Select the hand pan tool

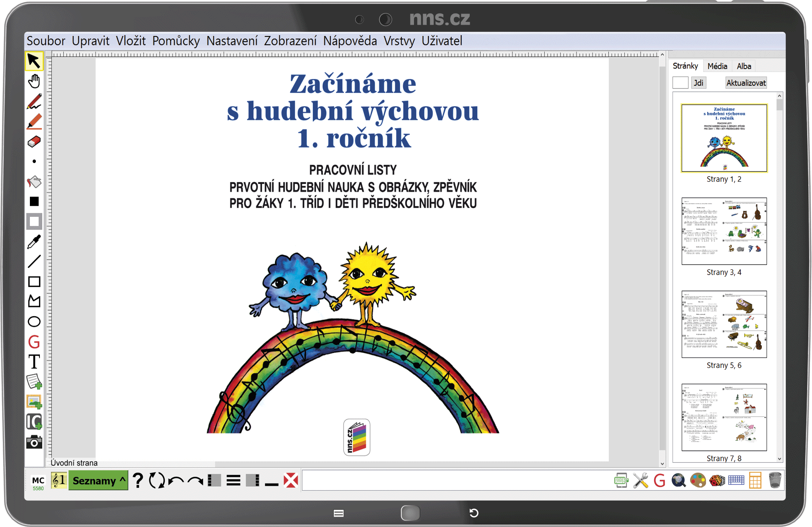(34, 81)
